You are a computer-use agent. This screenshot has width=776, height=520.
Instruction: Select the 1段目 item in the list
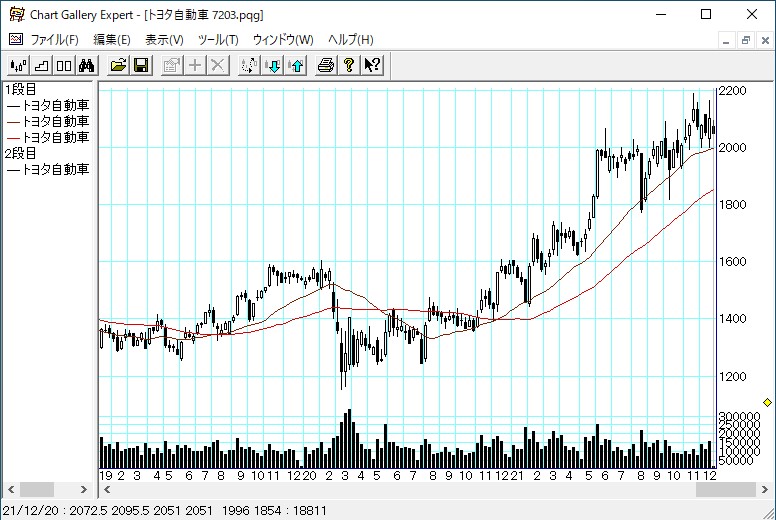pos(20,89)
